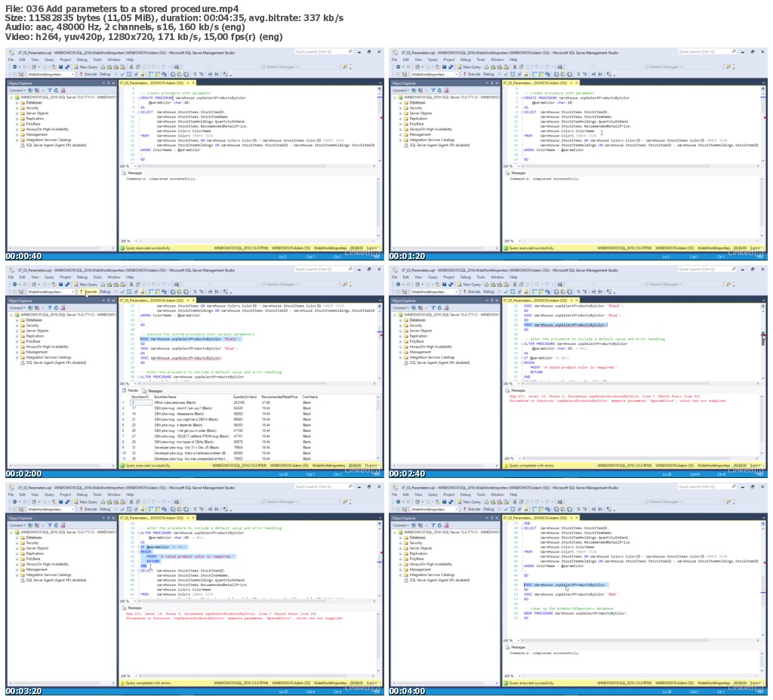Click the ColorName column header in the results grid

click(310, 396)
